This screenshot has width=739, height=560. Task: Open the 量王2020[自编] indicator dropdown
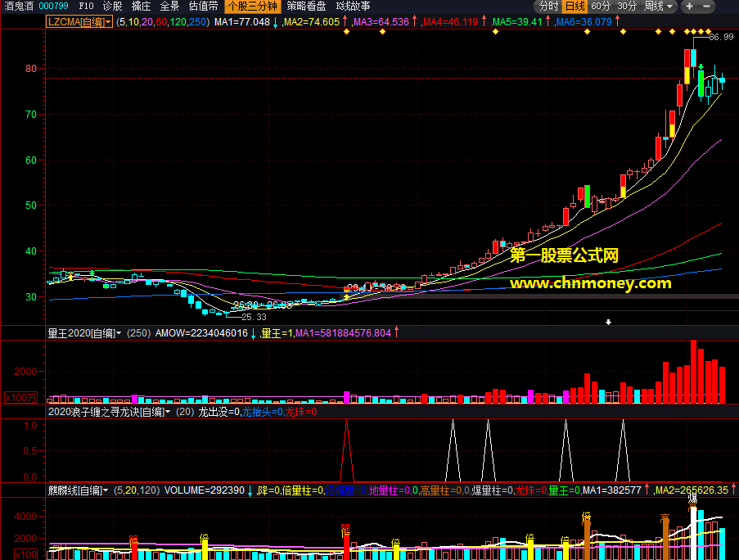(x=84, y=333)
